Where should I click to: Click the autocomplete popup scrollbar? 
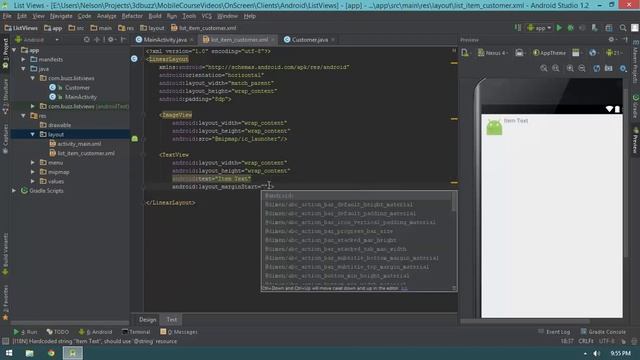(x=454, y=201)
